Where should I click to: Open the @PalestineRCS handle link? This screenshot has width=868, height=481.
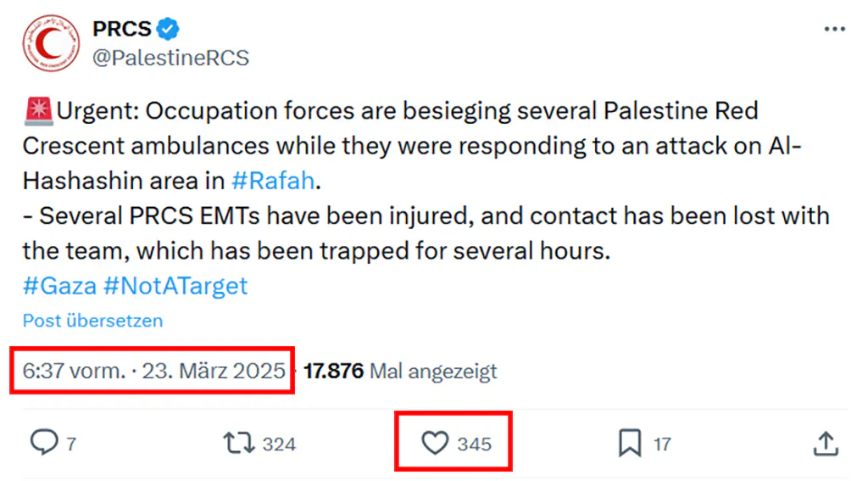point(170,58)
